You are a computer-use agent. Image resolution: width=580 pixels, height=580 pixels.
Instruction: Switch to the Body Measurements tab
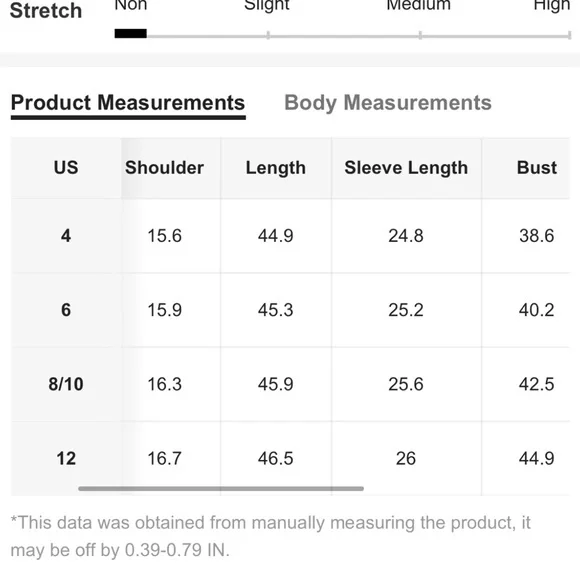(388, 103)
